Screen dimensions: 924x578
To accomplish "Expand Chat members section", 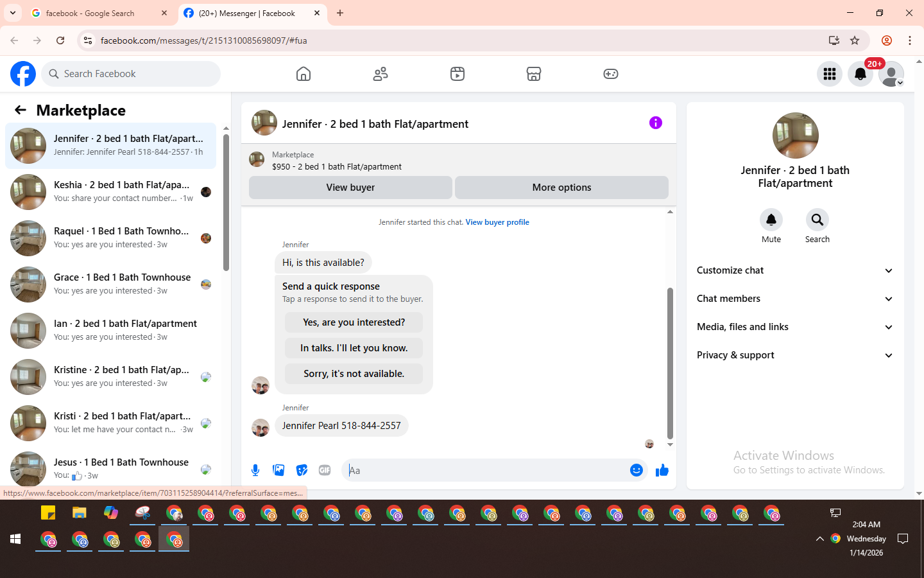I will pos(795,299).
